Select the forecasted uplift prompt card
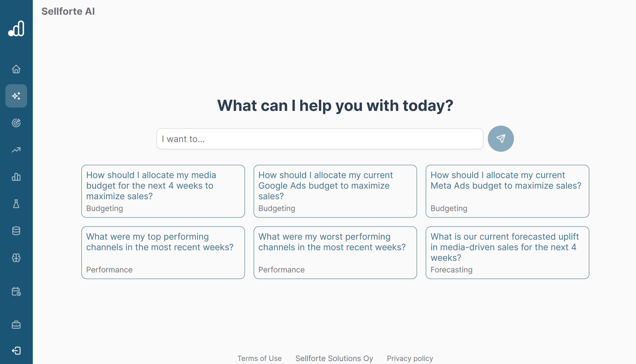Viewport: 636px width, 364px height. 507,253
